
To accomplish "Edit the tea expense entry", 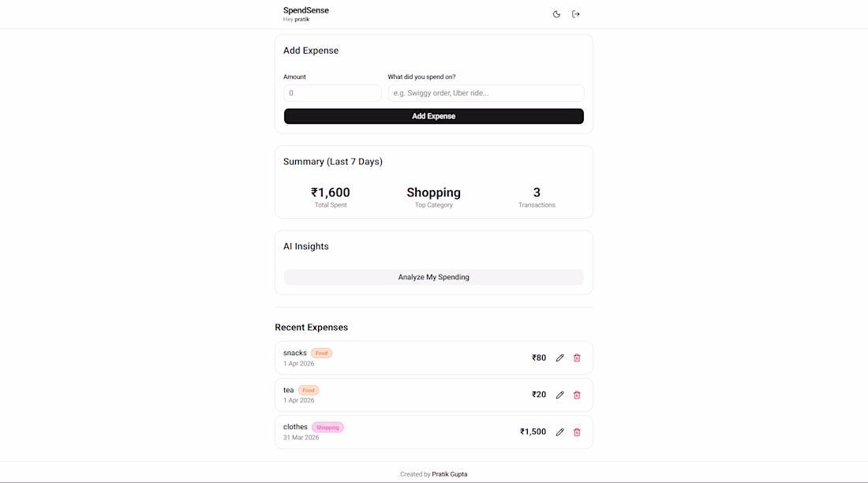I will (559, 395).
